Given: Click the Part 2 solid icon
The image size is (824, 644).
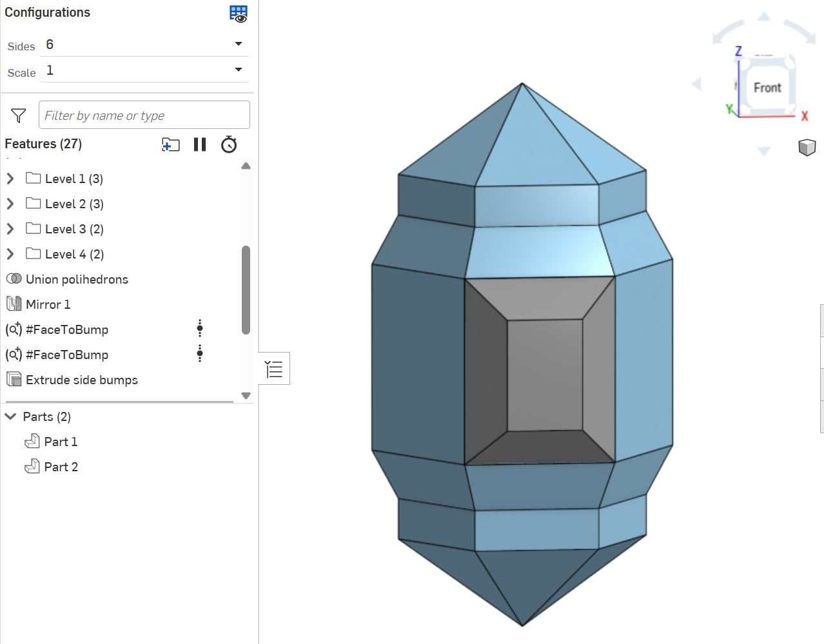Looking at the screenshot, I should coord(32,467).
